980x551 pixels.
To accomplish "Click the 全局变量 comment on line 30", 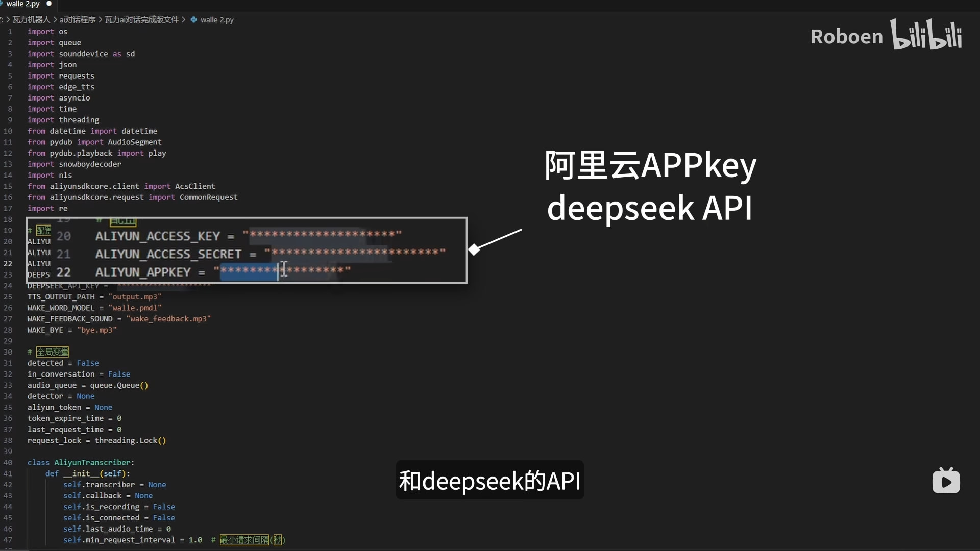I will (x=52, y=352).
